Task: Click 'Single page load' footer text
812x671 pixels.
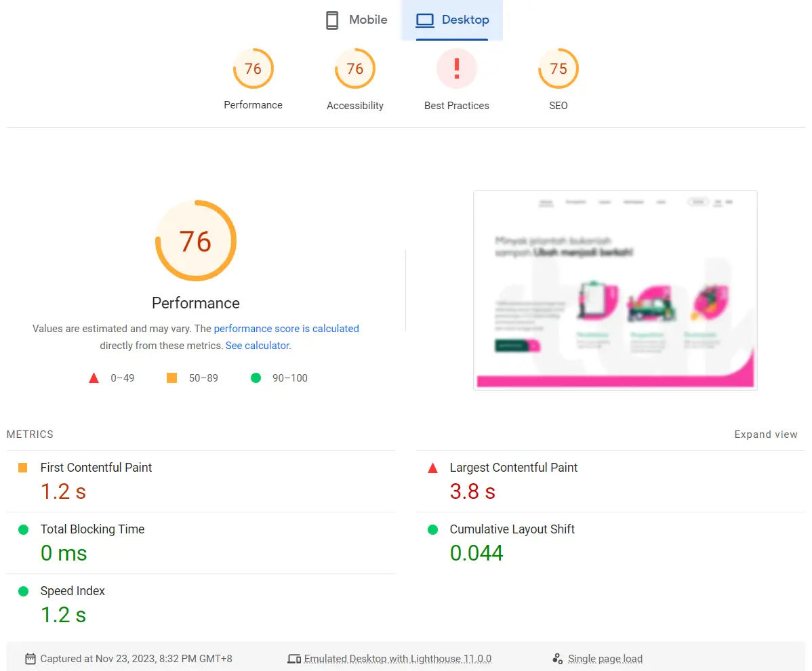Action: click(605, 659)
